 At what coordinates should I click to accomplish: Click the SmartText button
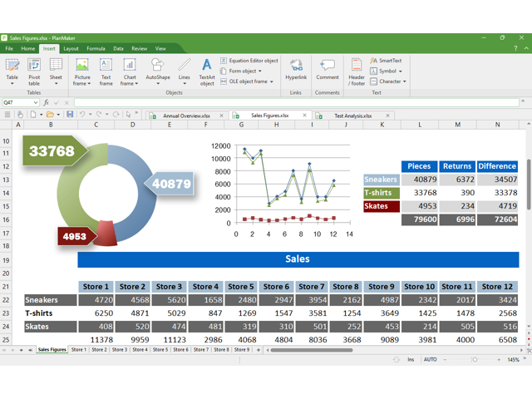point(387,61)
